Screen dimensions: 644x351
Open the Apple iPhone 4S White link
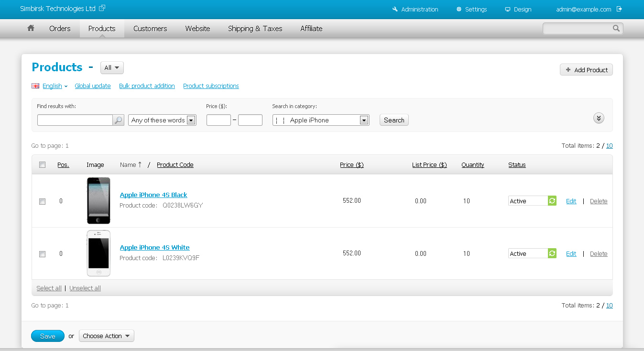(154, 247)
